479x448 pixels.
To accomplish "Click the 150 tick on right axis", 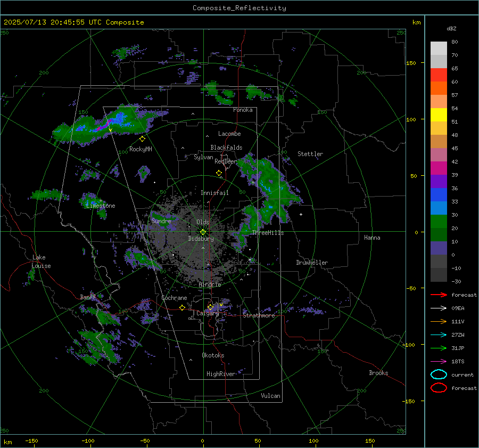I will coord(411,63).
